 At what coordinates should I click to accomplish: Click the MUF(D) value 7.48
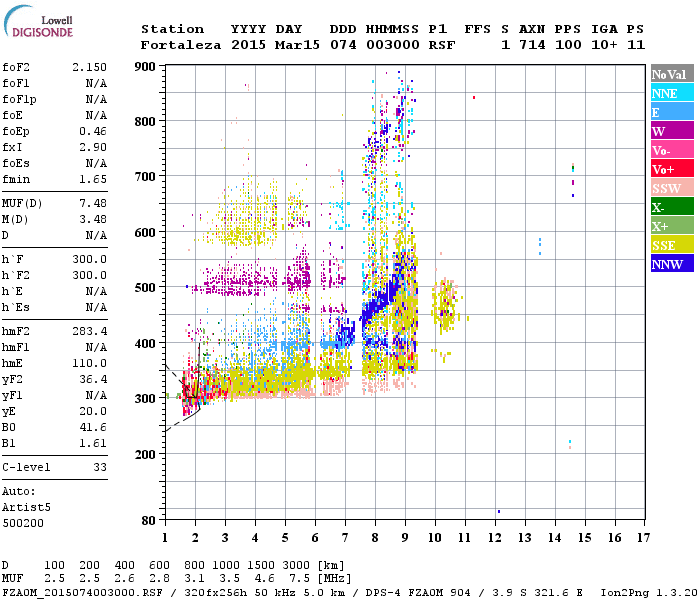93,203
